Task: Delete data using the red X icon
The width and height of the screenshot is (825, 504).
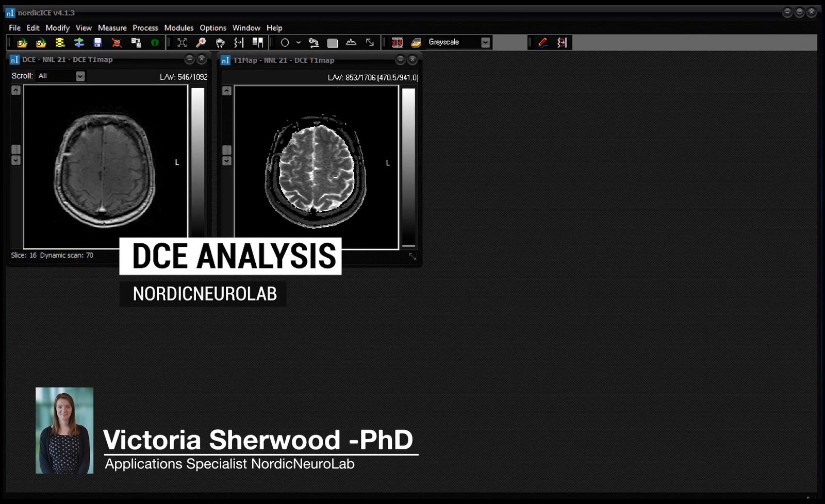Action: click(x=117, y=43)
